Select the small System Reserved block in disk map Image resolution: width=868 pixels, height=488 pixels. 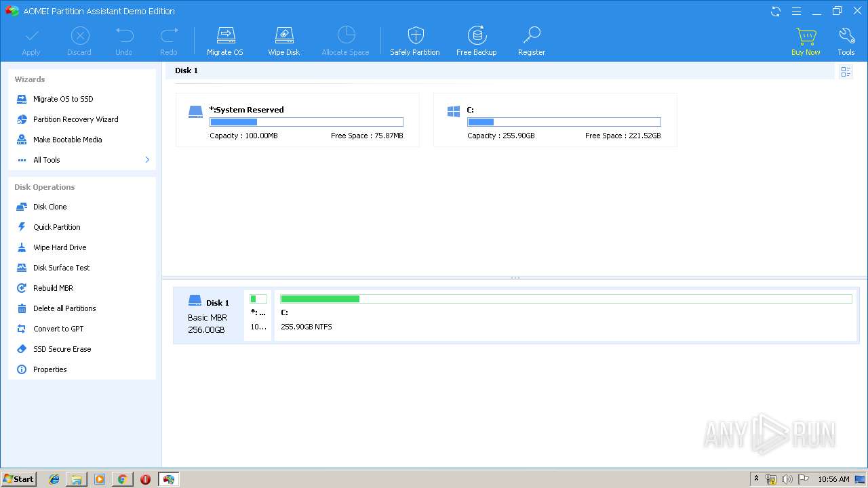tap(258, 315)
